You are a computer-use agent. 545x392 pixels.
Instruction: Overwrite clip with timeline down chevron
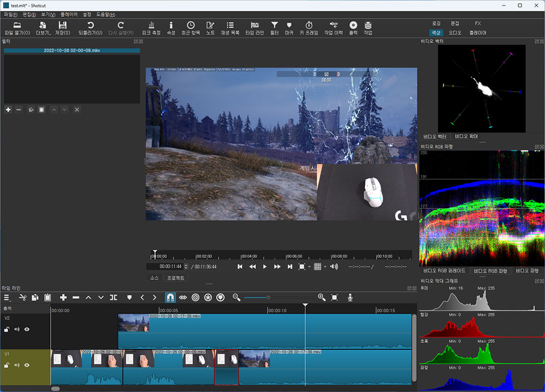(101, 297)
